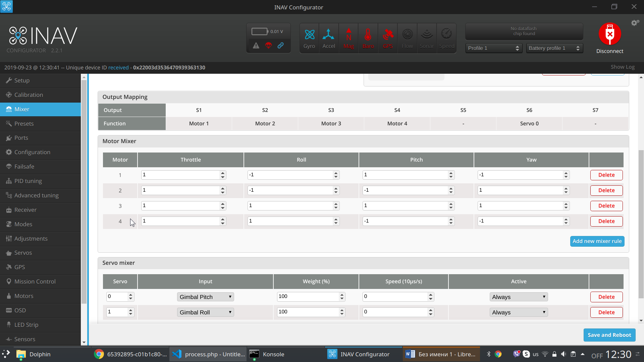This screenshot has height=362, width=644.
Task: Click the Sonar sensor status icon
Action: coord(427,38)
